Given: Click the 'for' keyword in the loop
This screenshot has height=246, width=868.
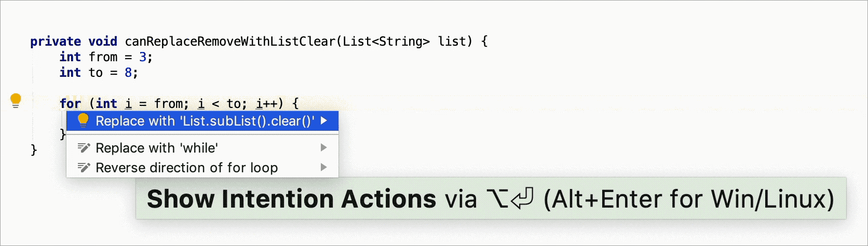Looking at the screenshot, I should click(70, 104).
